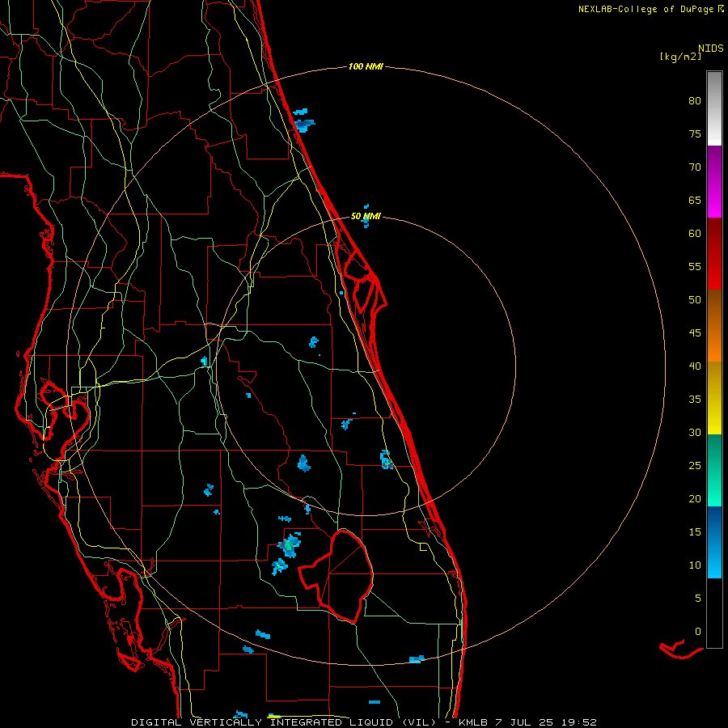Image resolution: width=728 pixels, height=728 pixels.
Task: Click the 5 value on the color scale
Action: coord(698,598)
